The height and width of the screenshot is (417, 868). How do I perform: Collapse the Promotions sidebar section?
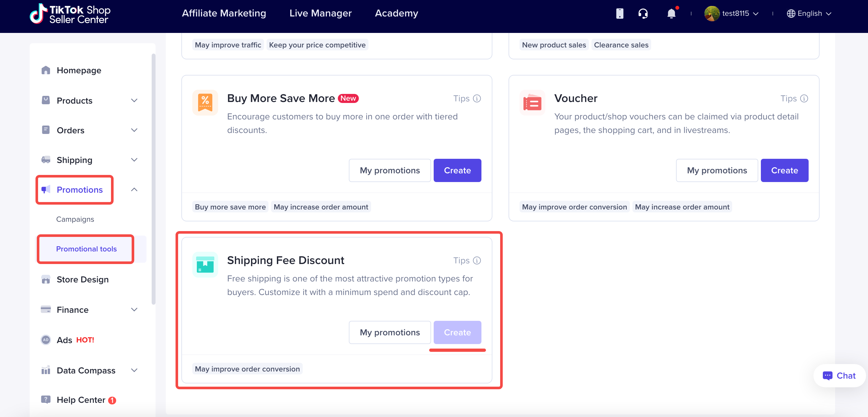point(134,190)
